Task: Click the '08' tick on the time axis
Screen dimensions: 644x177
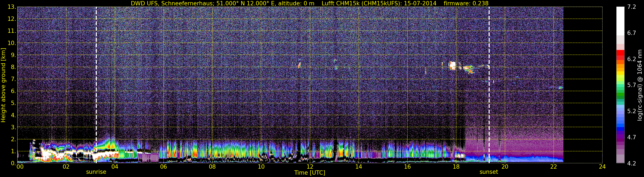Action: (x=212, y=167)
